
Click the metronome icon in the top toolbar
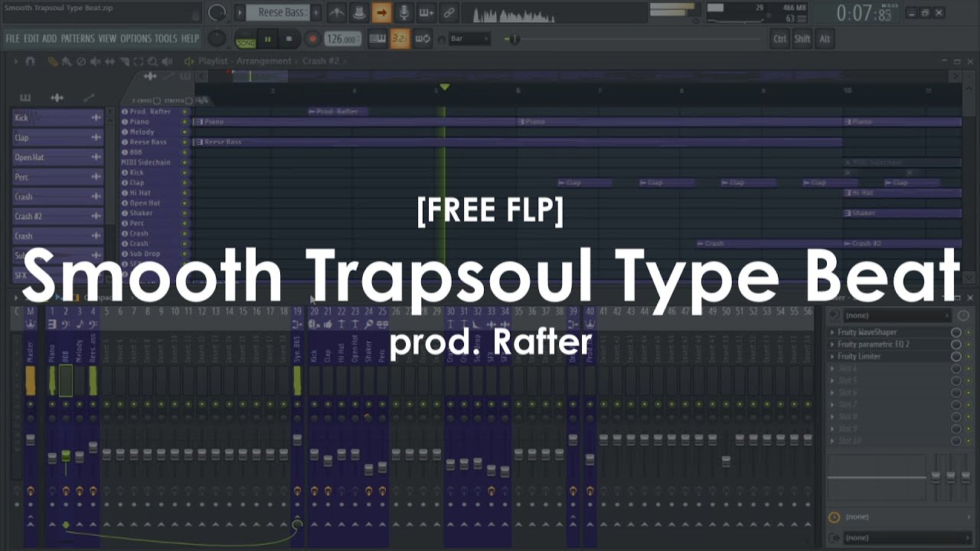[x=336, y=12]
